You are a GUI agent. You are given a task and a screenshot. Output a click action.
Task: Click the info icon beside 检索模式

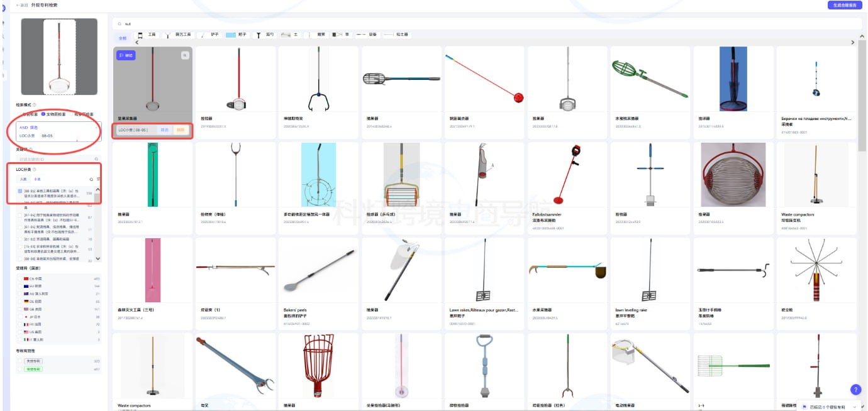click(x=34, y=105)
